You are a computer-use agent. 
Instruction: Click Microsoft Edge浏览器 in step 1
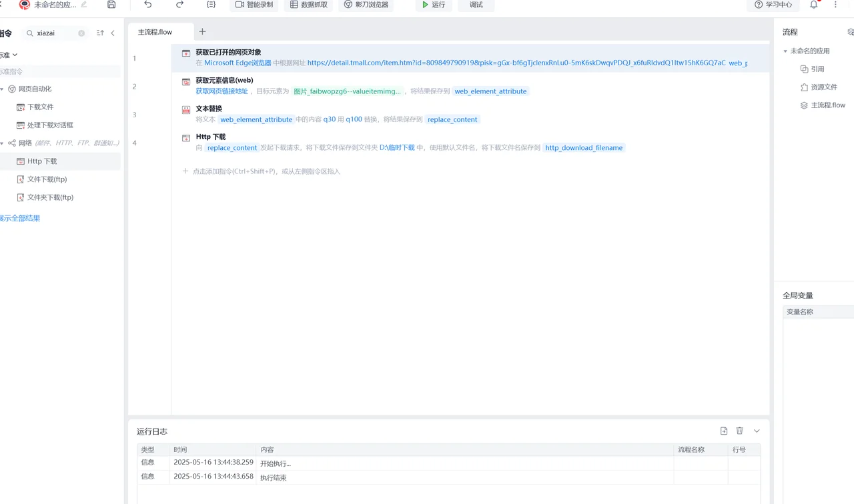point(238,63)
